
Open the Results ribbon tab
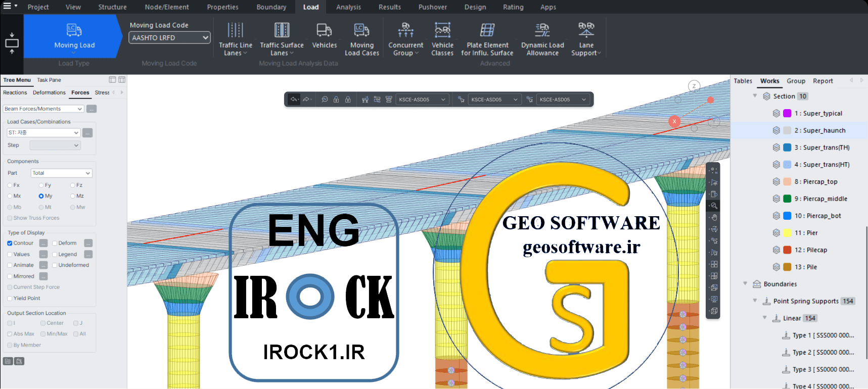pyautogui.click(x=390, y=7)
